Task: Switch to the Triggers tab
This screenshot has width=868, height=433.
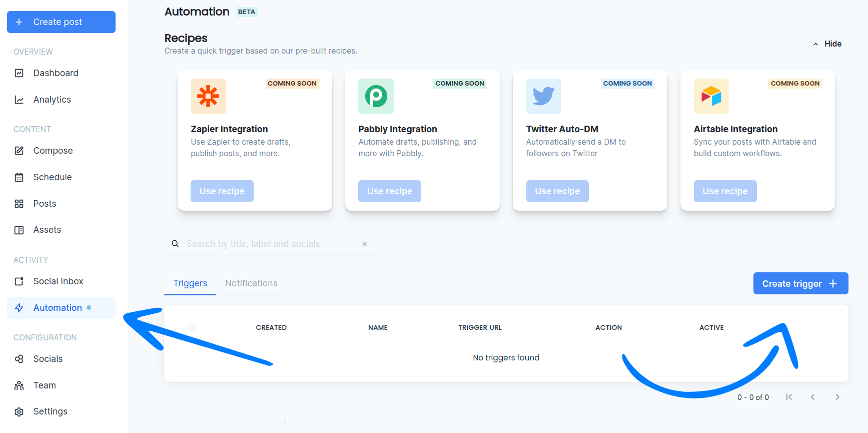Action: tap(190, 283)
